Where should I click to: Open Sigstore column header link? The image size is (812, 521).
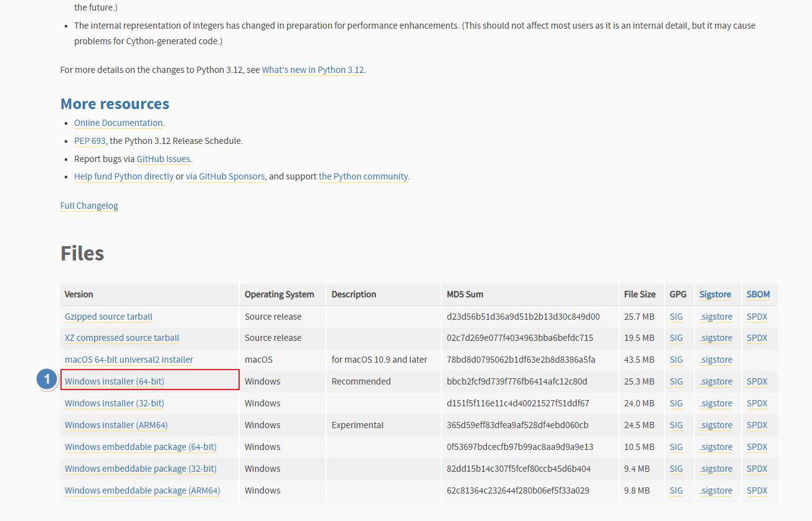click(715, 294)
